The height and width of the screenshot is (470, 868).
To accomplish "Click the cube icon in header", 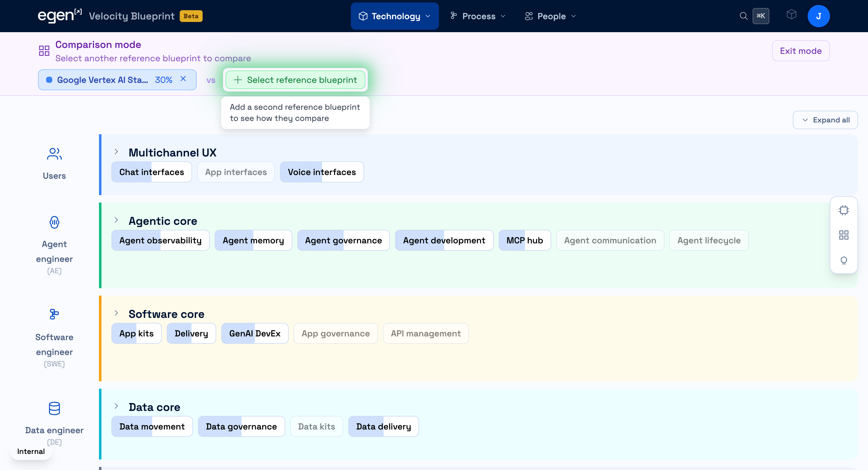I will click(x=791, y=15).
